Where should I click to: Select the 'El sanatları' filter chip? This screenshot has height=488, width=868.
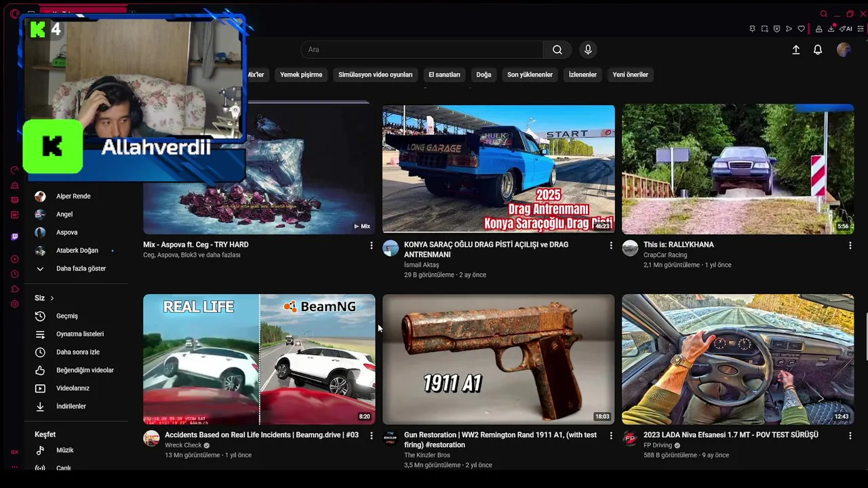[444, 75]
